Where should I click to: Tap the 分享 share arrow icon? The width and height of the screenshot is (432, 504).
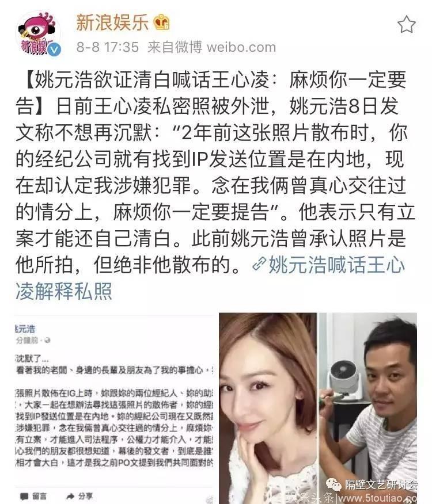(70, 497)
